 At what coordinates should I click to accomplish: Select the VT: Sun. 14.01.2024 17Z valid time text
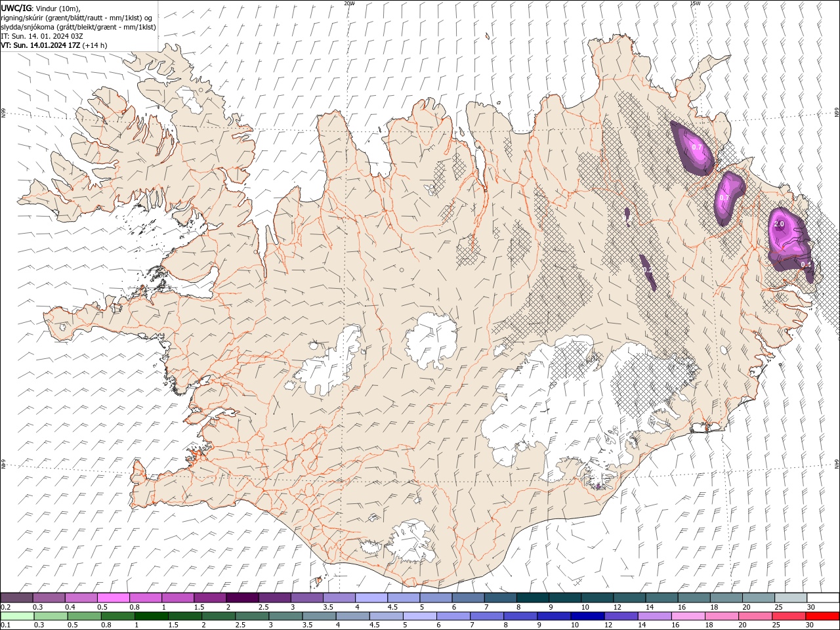(41, 45)
